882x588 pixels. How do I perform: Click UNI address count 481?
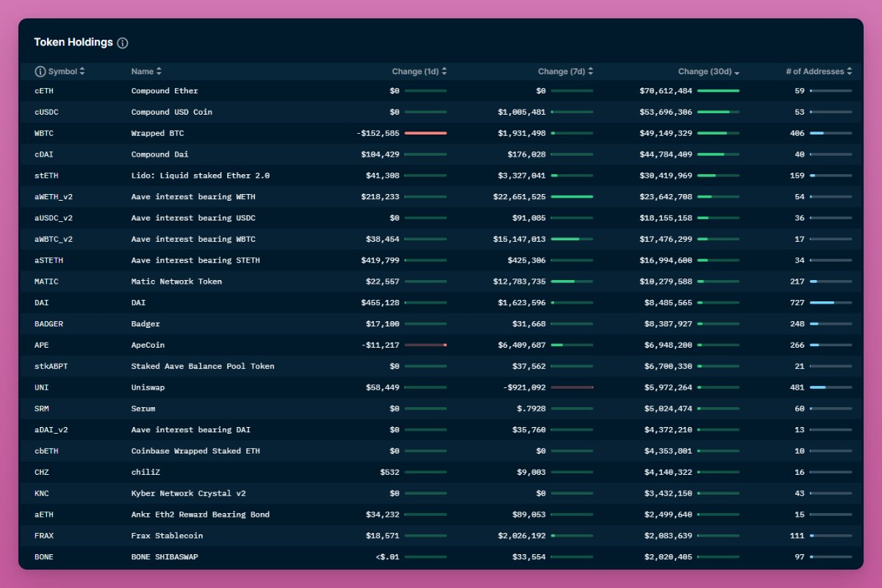click(x=797, y=387)
